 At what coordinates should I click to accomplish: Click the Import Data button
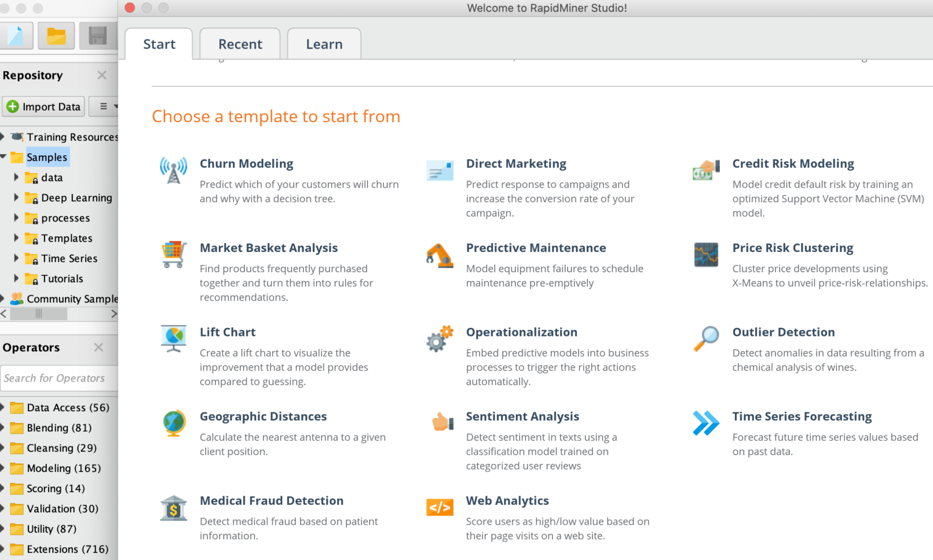(x=44, y=106)
